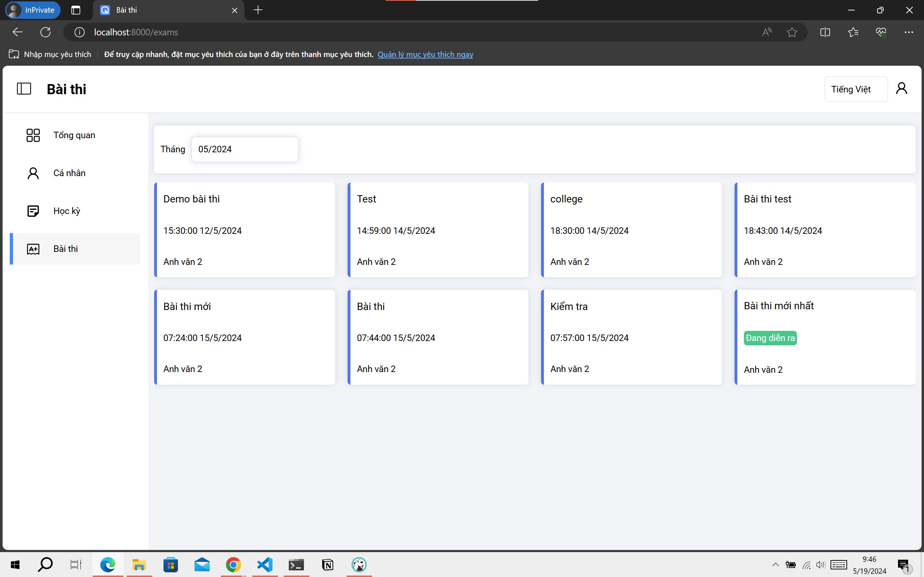
Task: Launch Visual Studio Code from taskbar
Action: 265,564
